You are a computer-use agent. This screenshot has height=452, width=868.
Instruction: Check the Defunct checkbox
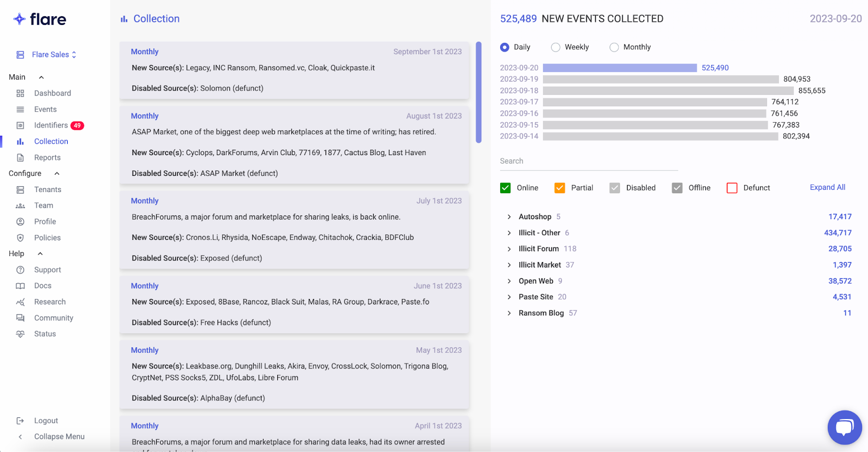[x=732, y=188]
